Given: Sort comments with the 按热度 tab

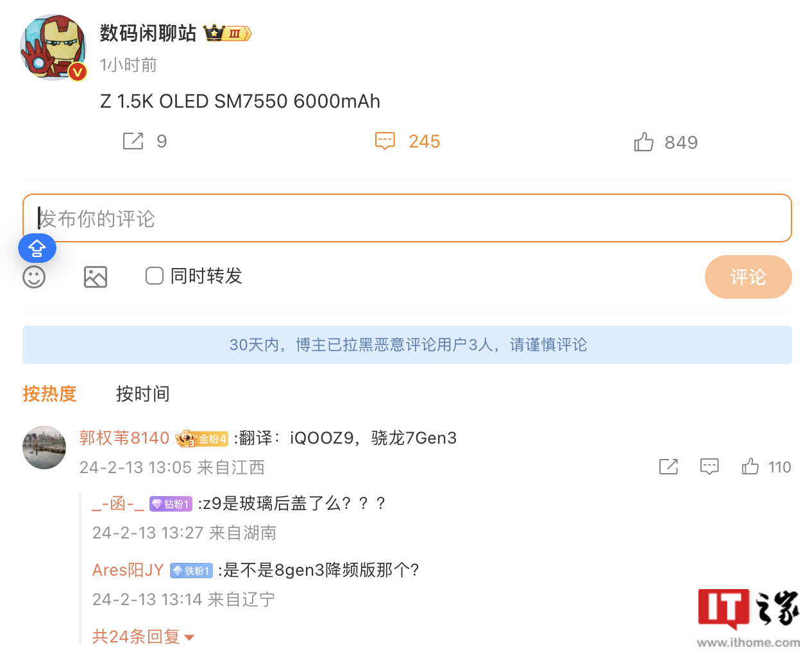Looking at the screenshot, I should [49, 394].
